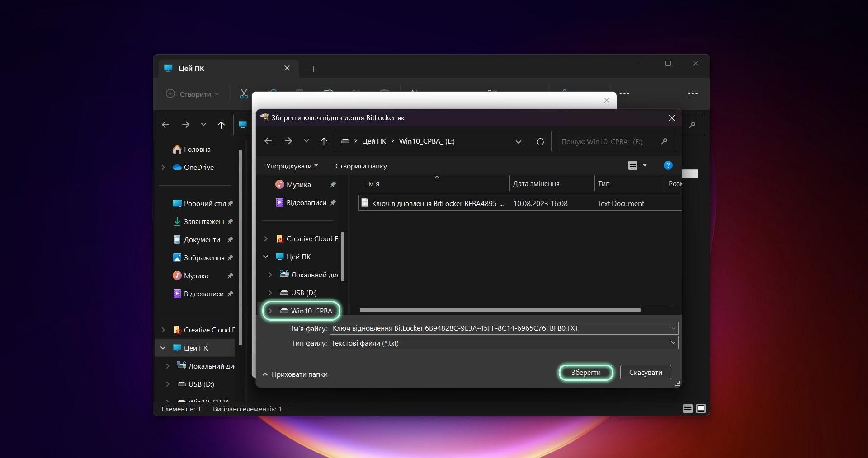The height and width of the screenshot is (458, 868).
Task: Switch to details view in the status bar
Action: point(688,409)
